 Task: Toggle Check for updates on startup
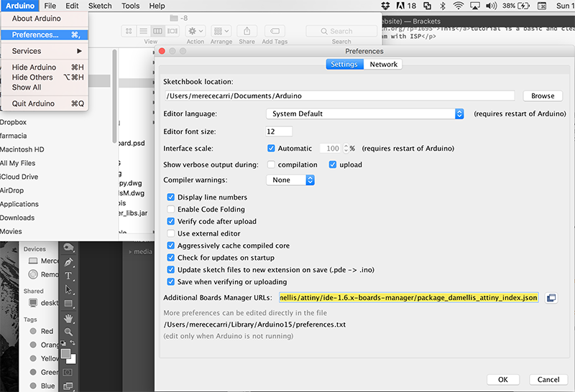(170, 258)
